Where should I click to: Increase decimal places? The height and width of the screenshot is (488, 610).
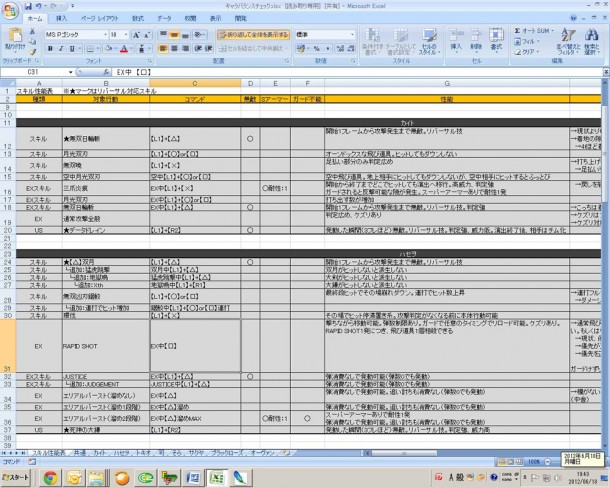point(340,49)
